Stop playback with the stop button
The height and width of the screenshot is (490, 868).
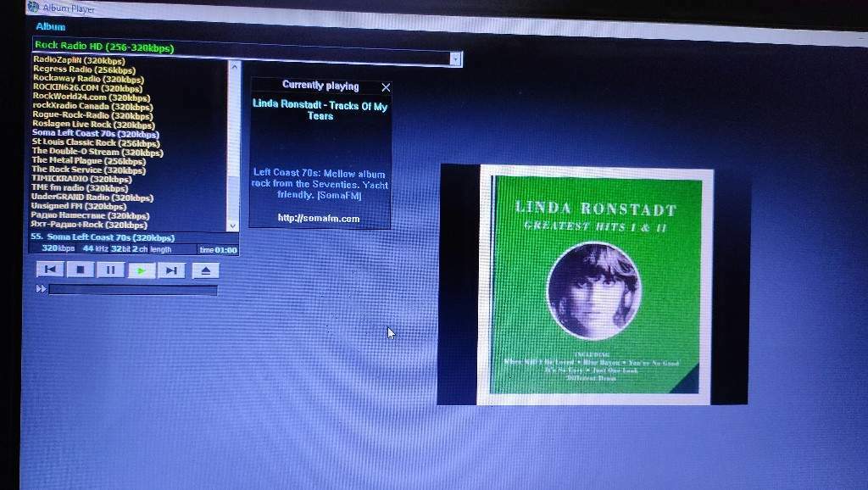coord(81,270)
